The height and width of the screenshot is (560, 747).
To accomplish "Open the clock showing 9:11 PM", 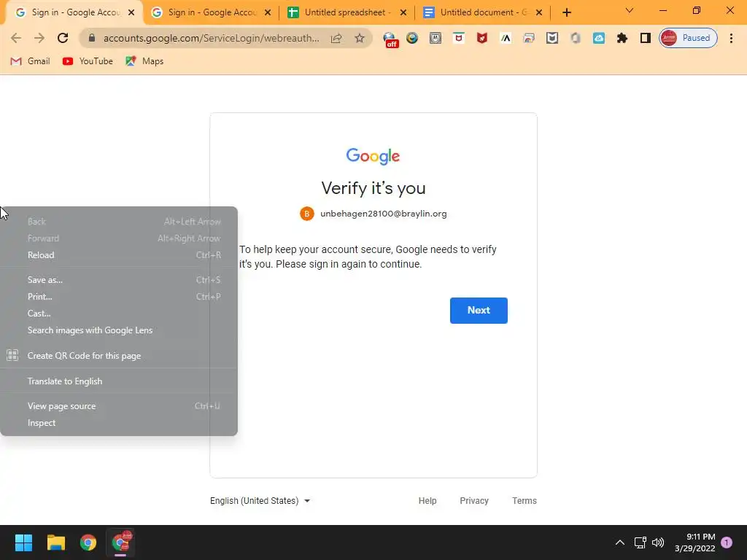I will click(x=694, y=542).
